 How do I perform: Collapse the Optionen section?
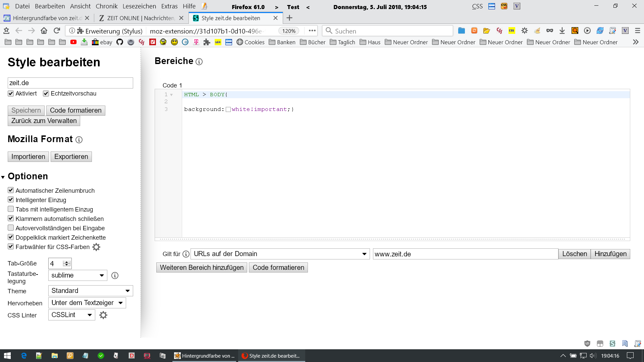(3, 177)
